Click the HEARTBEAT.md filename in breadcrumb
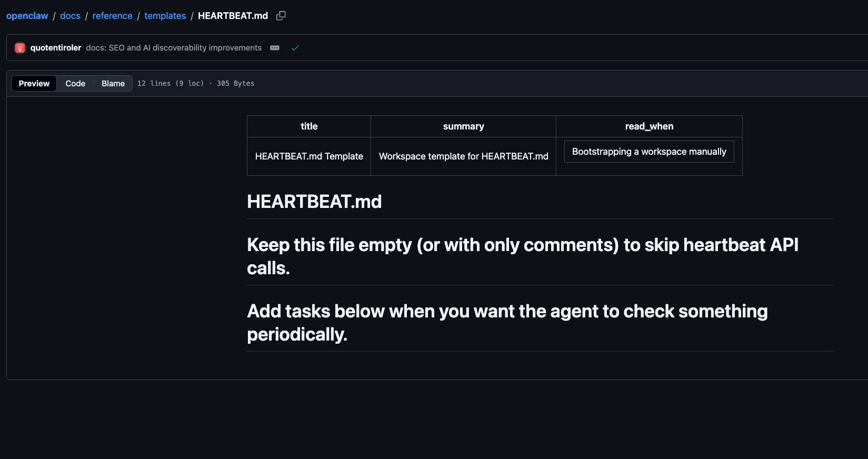 (233, 16)
